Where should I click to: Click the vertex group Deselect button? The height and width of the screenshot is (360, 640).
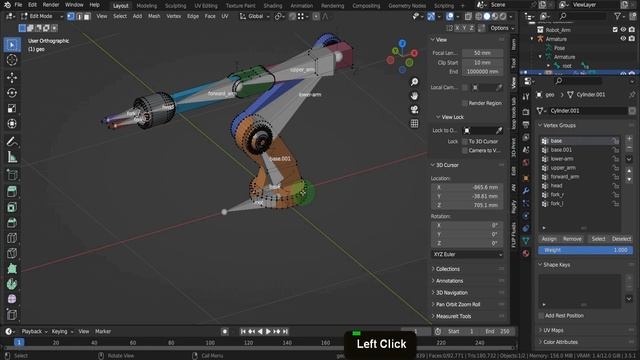point(621,239)
